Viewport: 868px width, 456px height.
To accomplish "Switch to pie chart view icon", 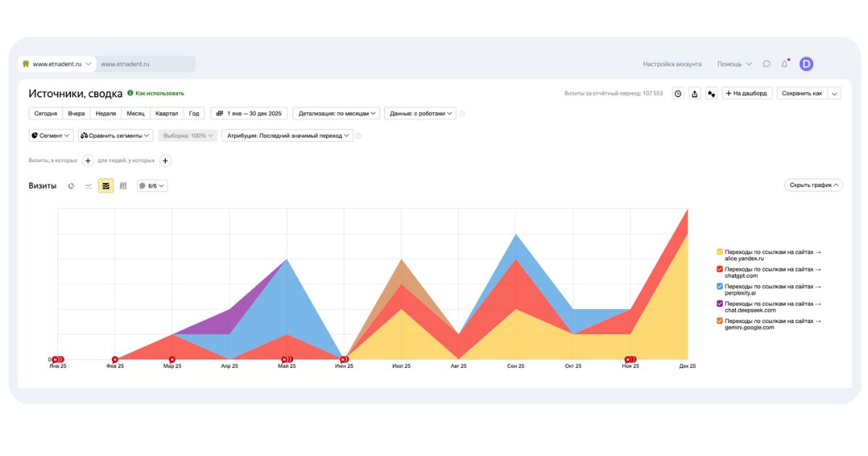I will click(x=71, y=186).
